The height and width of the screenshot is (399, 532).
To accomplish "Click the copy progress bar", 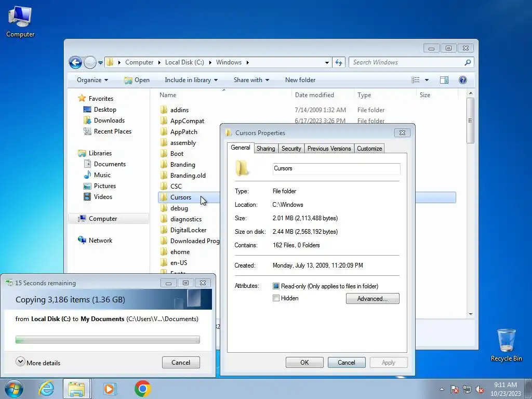I will (108, 340).
